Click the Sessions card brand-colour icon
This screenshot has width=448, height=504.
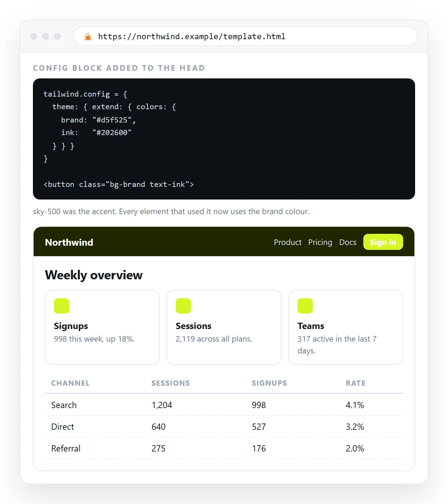pyautogui.click(x=183, y=306)
